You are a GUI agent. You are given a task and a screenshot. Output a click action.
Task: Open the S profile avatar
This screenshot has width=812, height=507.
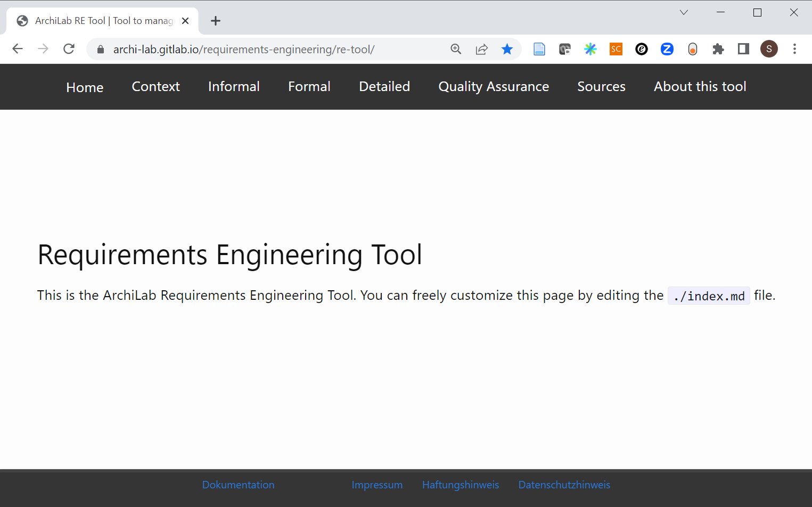769,49
